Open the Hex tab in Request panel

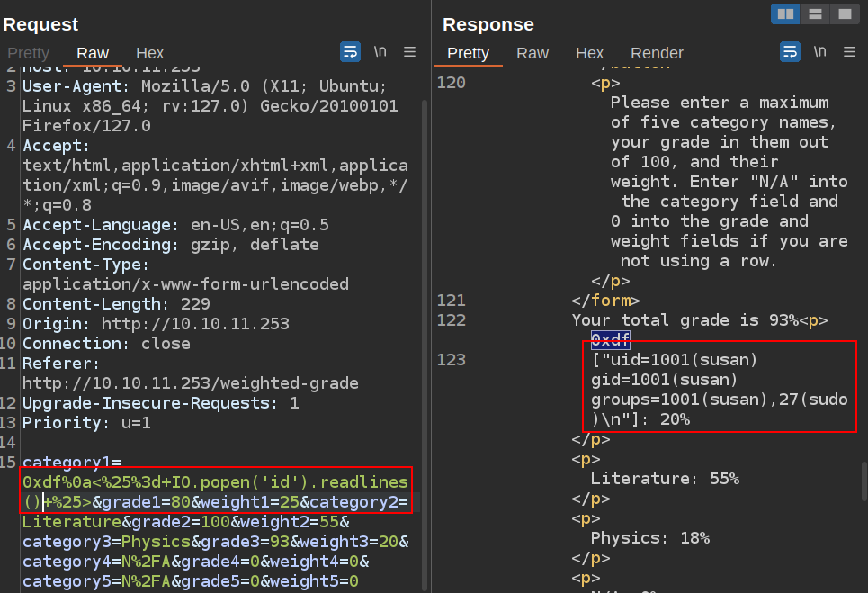point(150,53)
